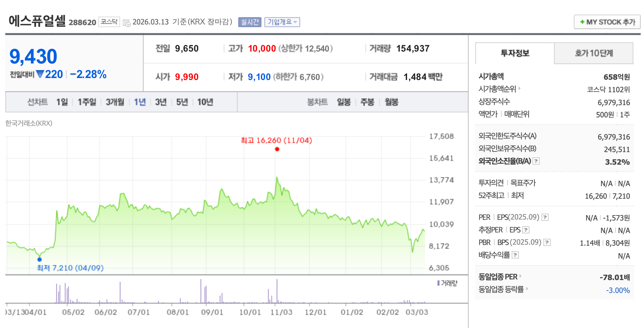Click the 저가 value 9,100
This screenshot has width=644, height=328.
pos(259,77)
